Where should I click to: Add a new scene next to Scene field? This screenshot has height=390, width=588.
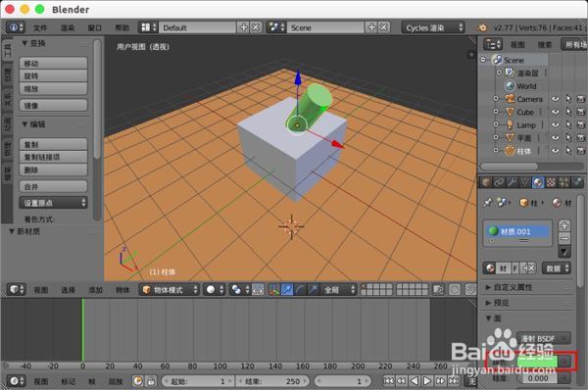(371, 27)
